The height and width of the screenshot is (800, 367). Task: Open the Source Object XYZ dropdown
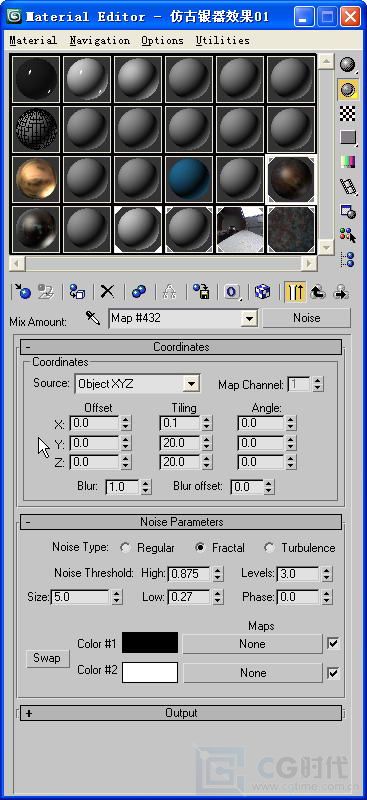(191, 384)
